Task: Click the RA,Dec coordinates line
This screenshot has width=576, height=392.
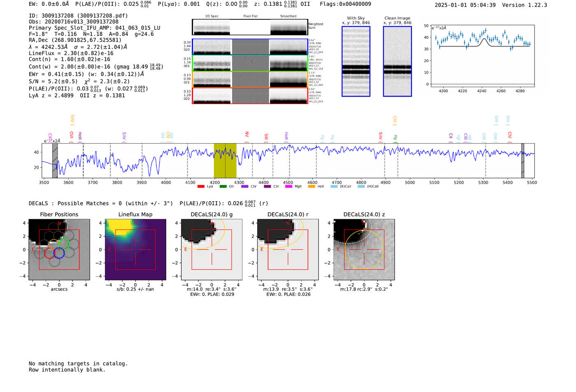Action: [75, 40]
